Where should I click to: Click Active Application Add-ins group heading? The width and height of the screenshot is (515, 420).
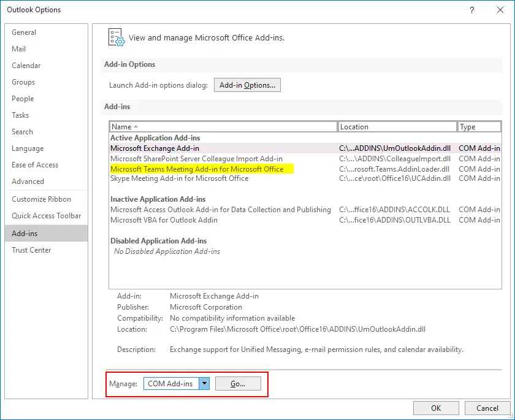(x=155, y=137)
